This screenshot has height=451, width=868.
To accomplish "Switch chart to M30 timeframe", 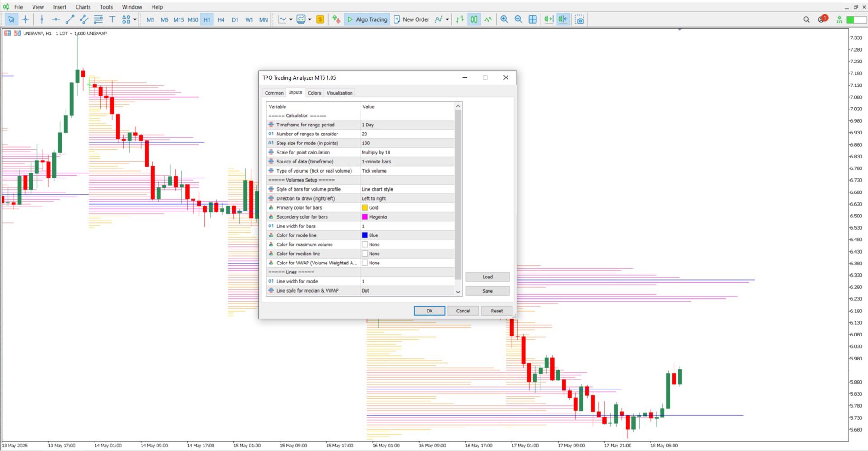I will (193, 19).
